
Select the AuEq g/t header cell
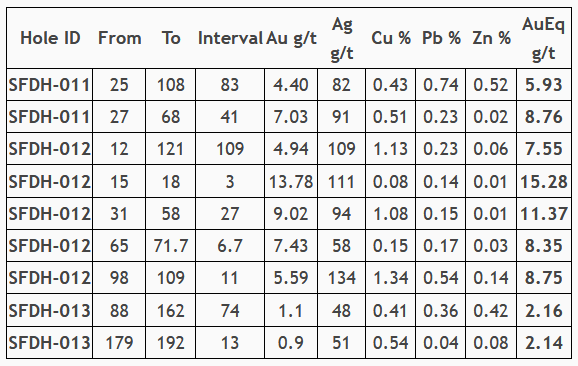point(544,38)
